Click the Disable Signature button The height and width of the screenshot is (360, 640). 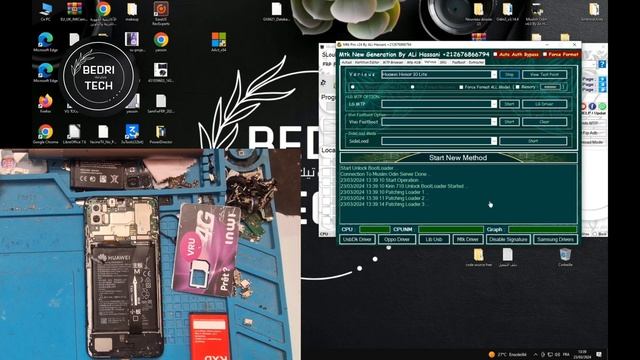pos(508,240)
